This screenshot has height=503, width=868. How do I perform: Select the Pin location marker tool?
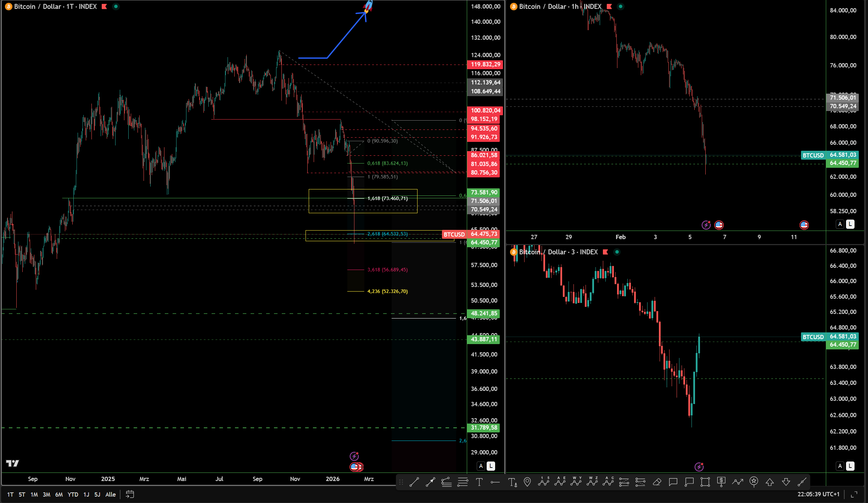[527, 482]
